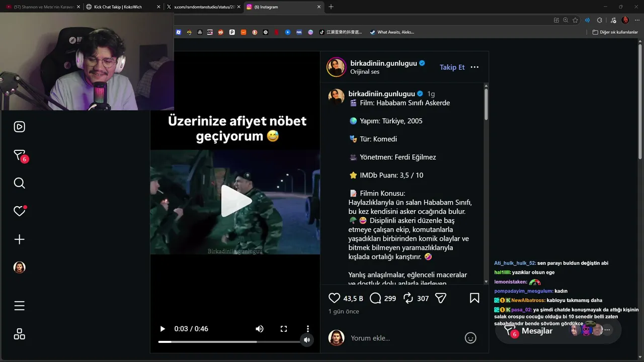Viewport: 644px width, 362px height.
Task: Like the post with the heart icon
Action: tap(334, 298)
